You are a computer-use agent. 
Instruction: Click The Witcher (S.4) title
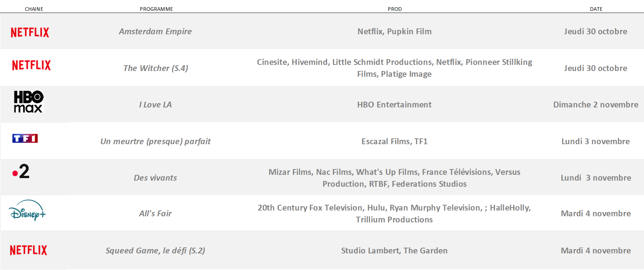pyautogui.click(x=156, y=68)
